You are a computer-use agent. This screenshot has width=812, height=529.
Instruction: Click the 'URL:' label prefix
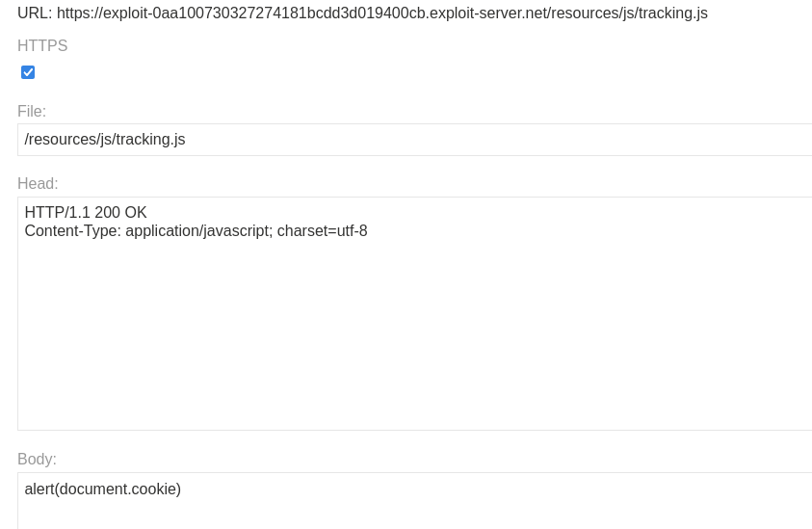coord(35,13)
